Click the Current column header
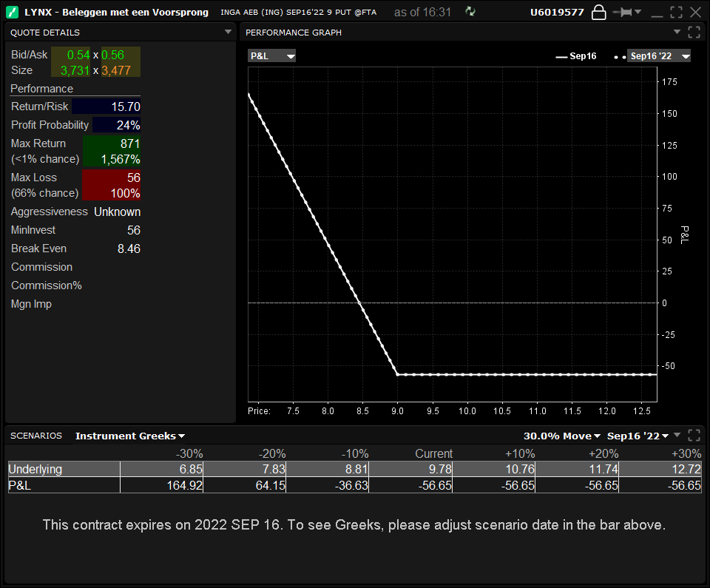 tap(434, 453)
